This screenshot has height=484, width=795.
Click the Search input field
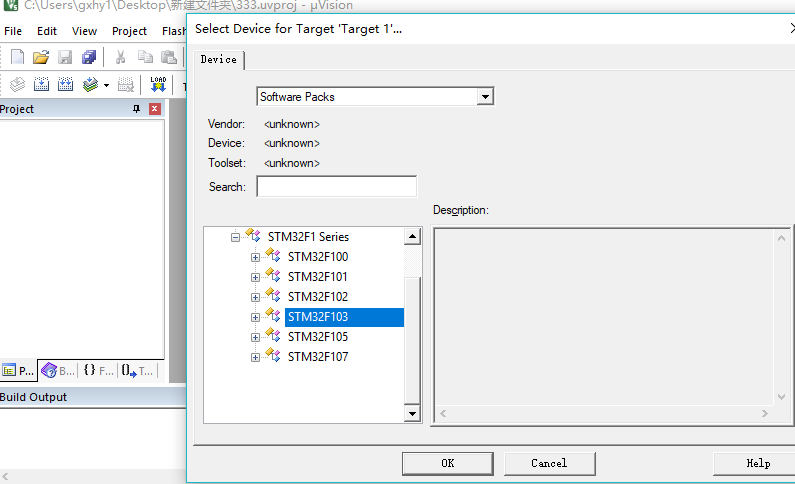tap(337, 187)
